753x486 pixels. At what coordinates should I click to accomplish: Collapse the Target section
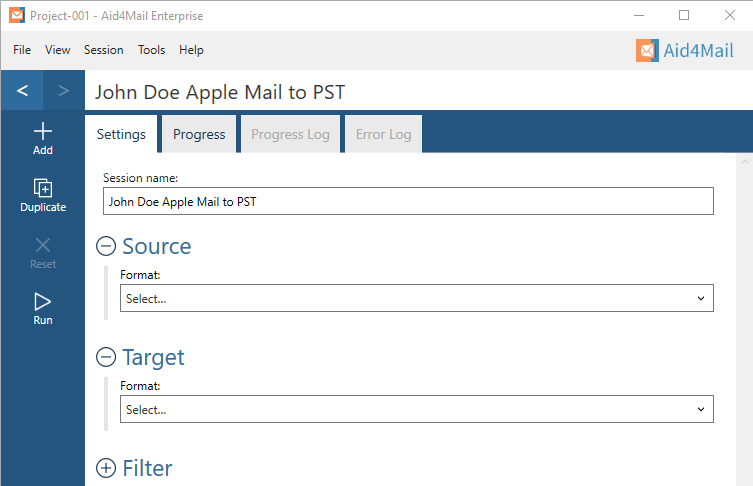click(106, 357)
